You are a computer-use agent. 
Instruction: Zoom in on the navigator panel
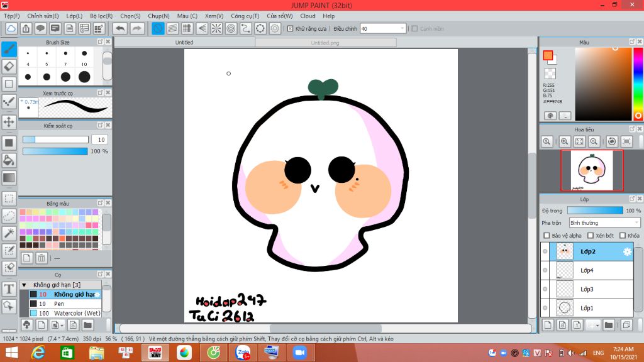[564, 141]
